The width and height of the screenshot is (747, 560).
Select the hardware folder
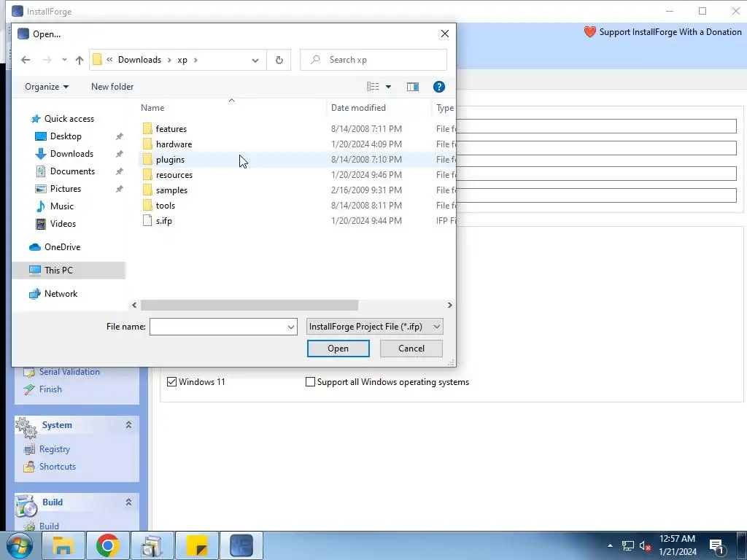174,144
